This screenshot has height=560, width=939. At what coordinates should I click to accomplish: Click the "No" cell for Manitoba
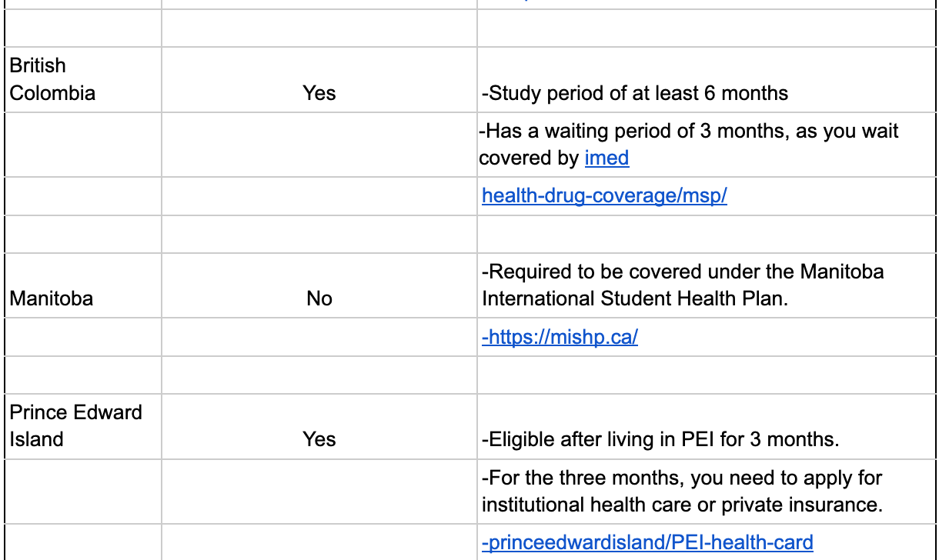(319, 298)
